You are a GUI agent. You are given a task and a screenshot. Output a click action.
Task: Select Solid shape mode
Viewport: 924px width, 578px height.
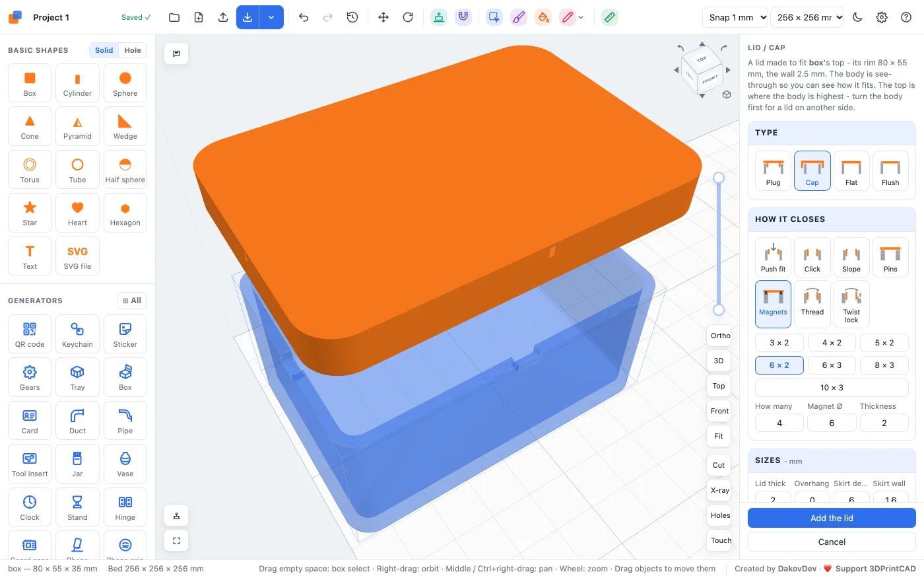click(x=104, y=50)
